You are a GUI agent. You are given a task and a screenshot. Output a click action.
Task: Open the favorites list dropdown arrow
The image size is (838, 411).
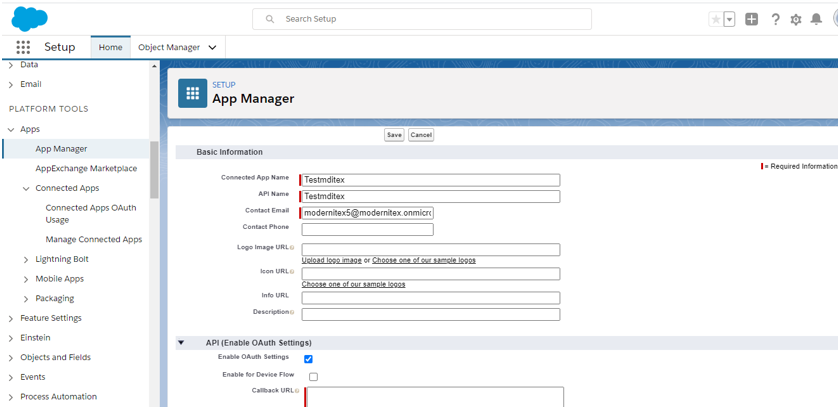click(730, 19)
